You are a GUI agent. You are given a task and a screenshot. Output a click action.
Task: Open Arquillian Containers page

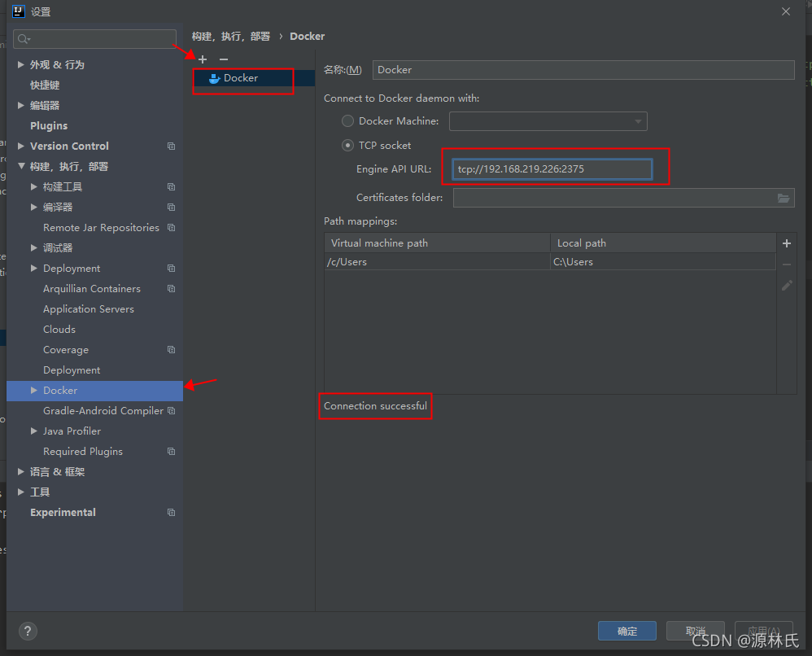click(x=92, y=289)
